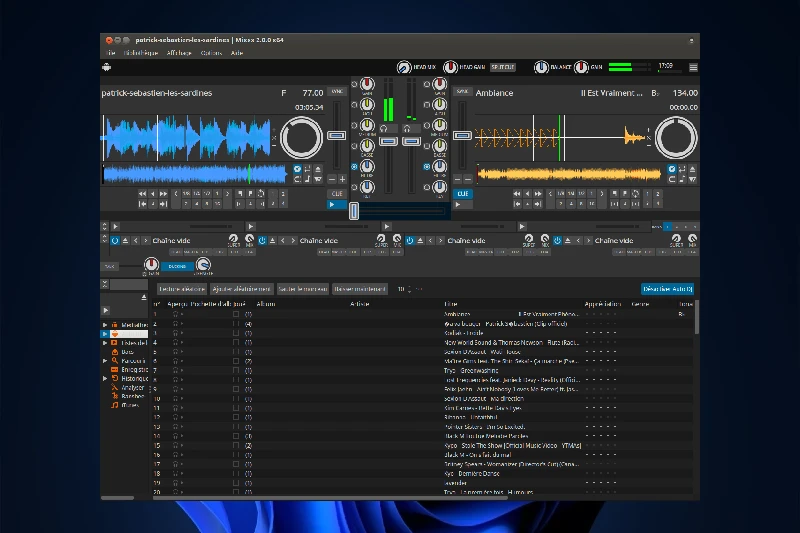Image resolution: width=800 pixels, height=533 pixels.
Task: Click the 'Désactiver Auto DJ' button
Action: 667,289
